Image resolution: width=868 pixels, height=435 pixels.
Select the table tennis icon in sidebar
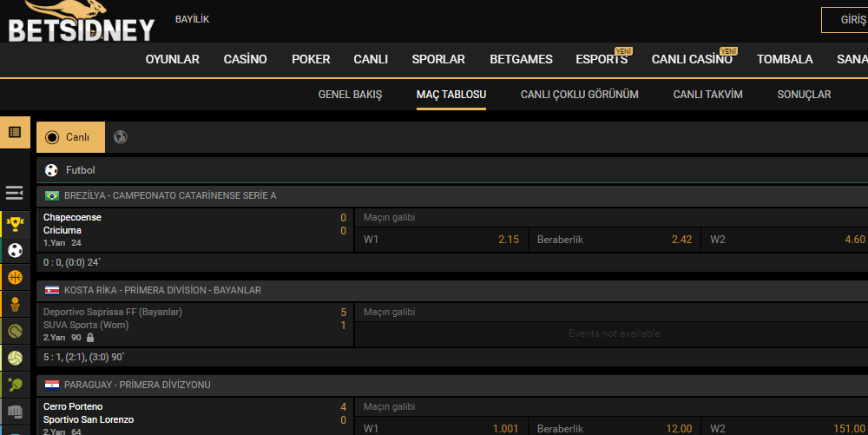pyautogui.click(x=15, y=385)
